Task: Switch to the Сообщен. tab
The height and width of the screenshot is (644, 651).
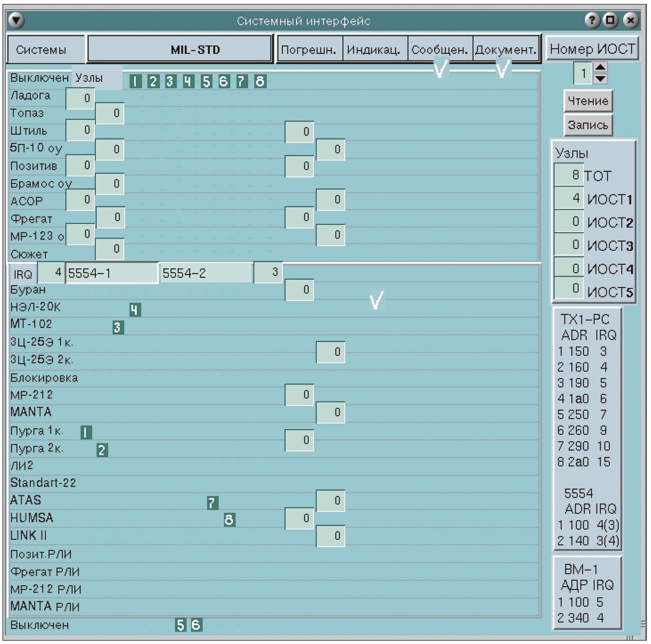Action: click(440, 49)
